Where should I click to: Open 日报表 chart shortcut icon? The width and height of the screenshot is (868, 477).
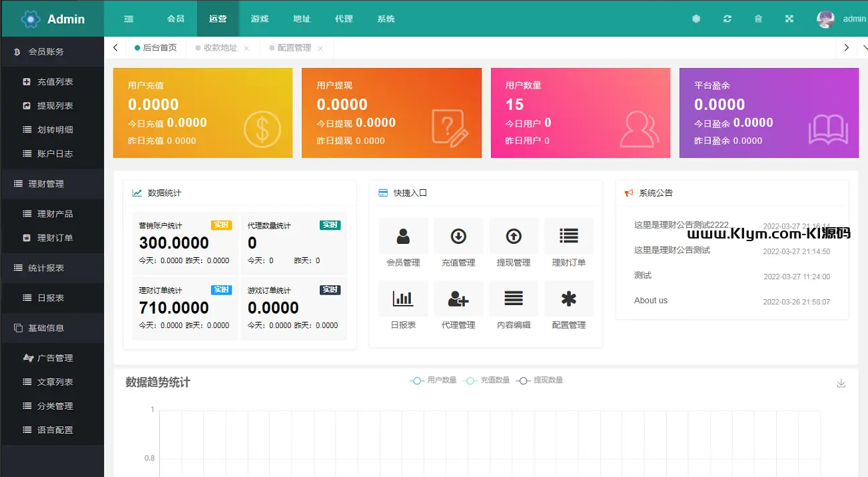tap(403, 299)
